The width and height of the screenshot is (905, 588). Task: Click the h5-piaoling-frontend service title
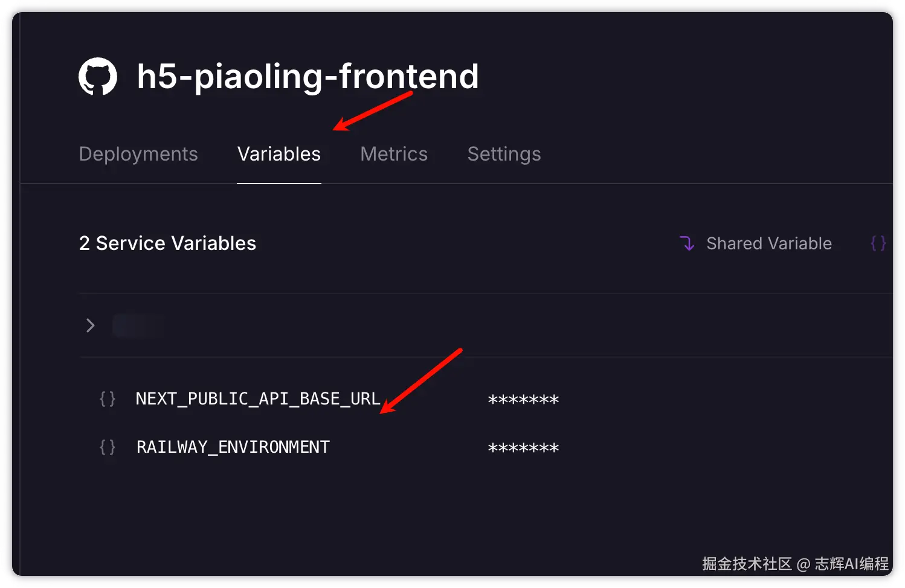coord(308,77)
